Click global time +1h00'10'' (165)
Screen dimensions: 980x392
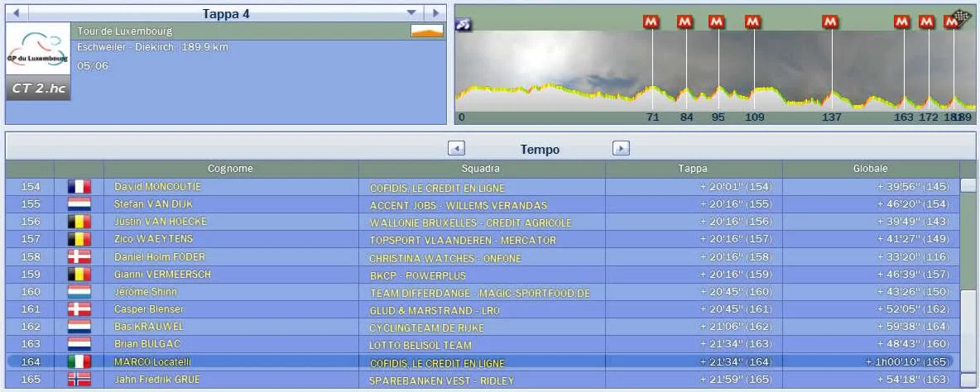tap(907, 361)
